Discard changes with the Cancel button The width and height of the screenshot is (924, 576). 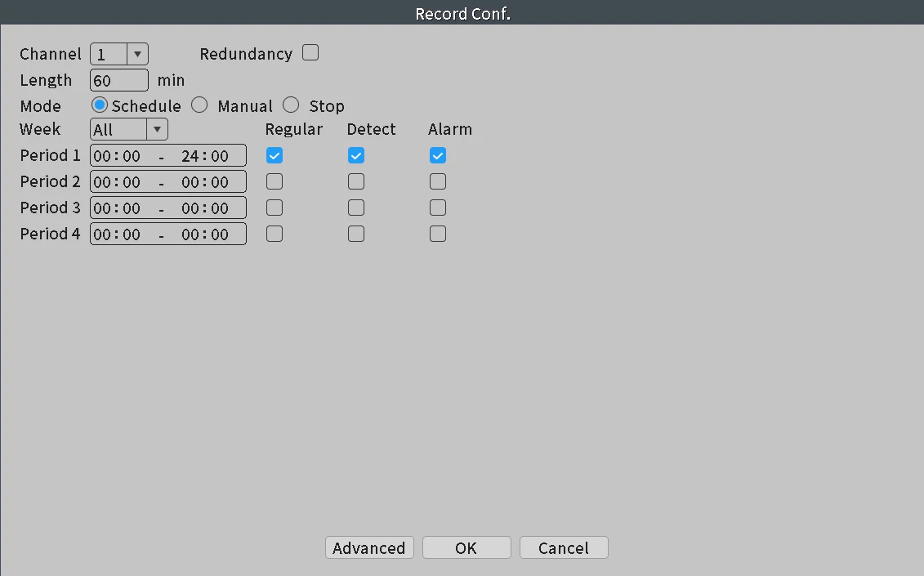click(x=564, y=547)
